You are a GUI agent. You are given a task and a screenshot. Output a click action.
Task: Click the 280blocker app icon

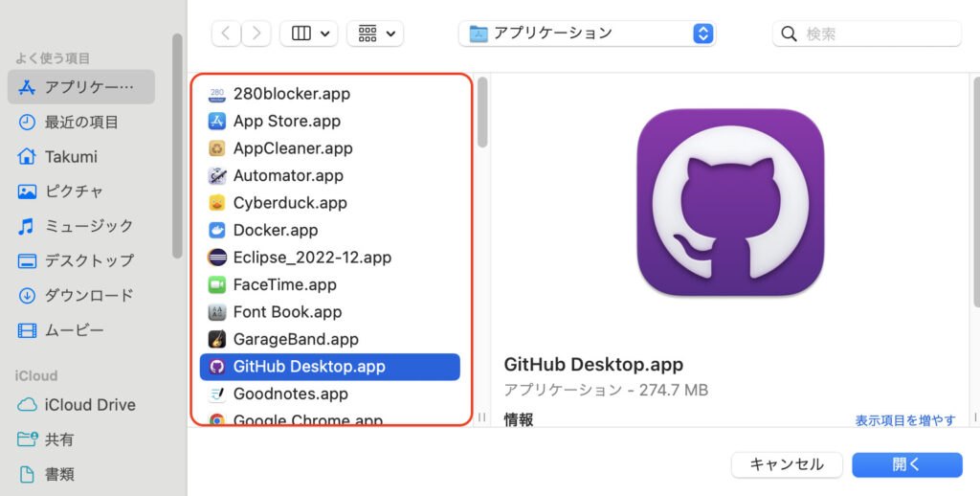217,94
